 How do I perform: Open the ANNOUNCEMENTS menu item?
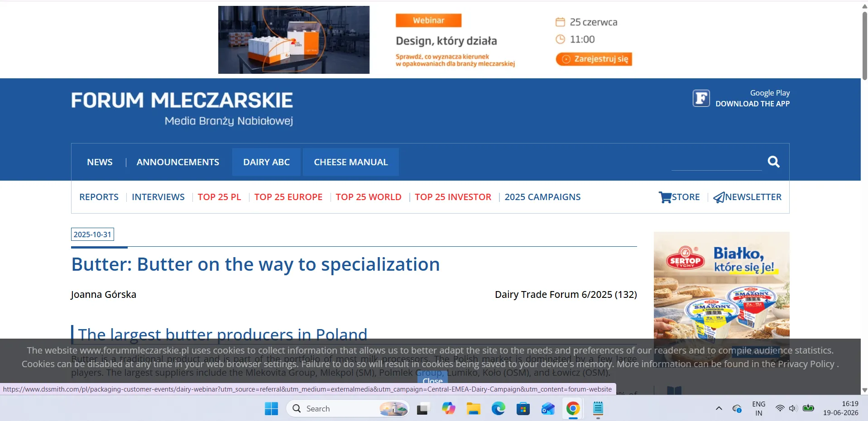pos(178,162)
